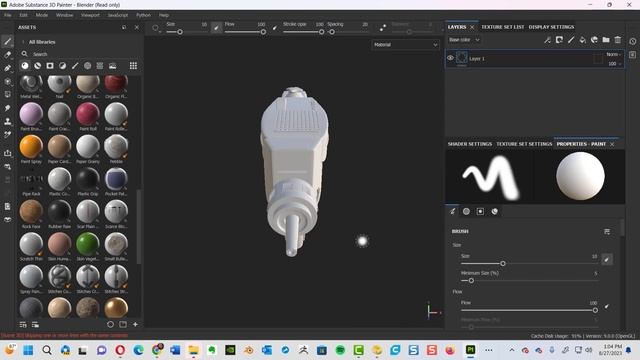
Task: Toggle stencil properties tab under preview
Action: (480, 211)
